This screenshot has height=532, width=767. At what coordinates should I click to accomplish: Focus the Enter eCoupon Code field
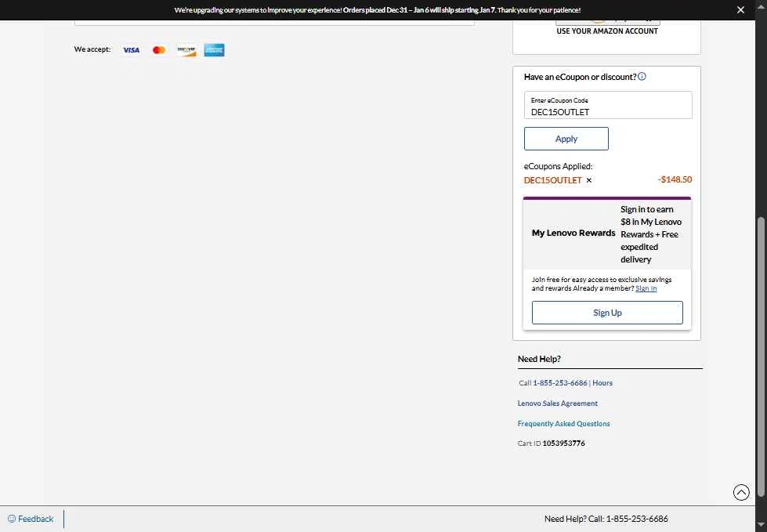[608, 105]
